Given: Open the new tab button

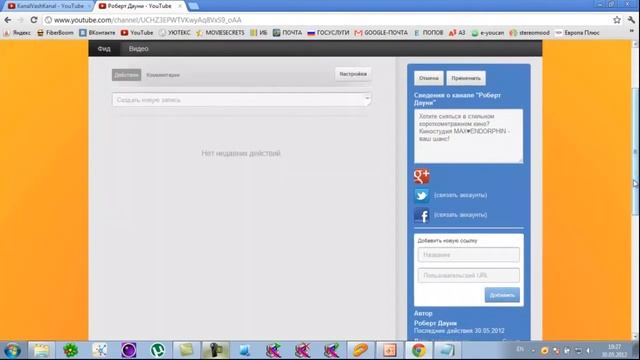Looking at the screenshot, I should 193,6.
